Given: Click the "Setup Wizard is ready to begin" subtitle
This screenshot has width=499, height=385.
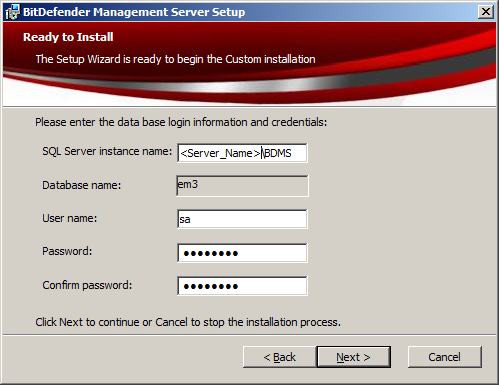Looking at the screenshot, I should (x=175, y=59).
